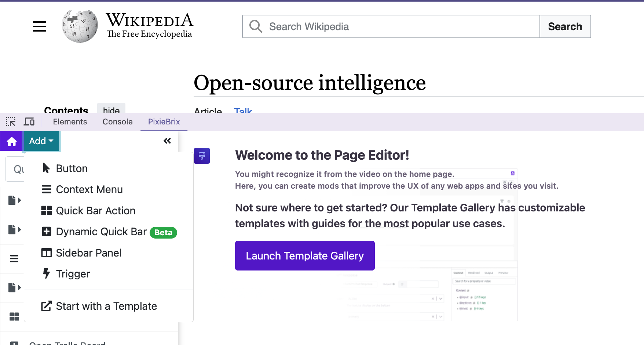This screenshot has height=345, width=644.
Task: Click the Quick Bar Action grid icon
Action: pyautogui.click(x=47, y=210)
